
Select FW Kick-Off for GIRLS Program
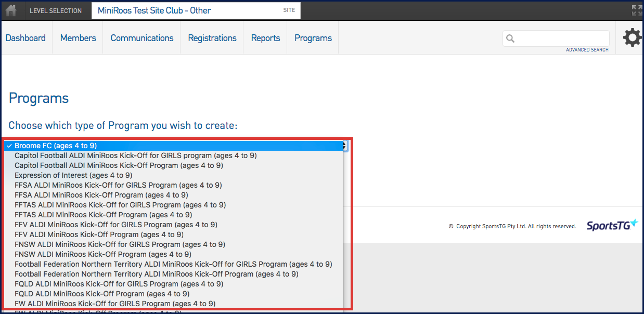174,304
